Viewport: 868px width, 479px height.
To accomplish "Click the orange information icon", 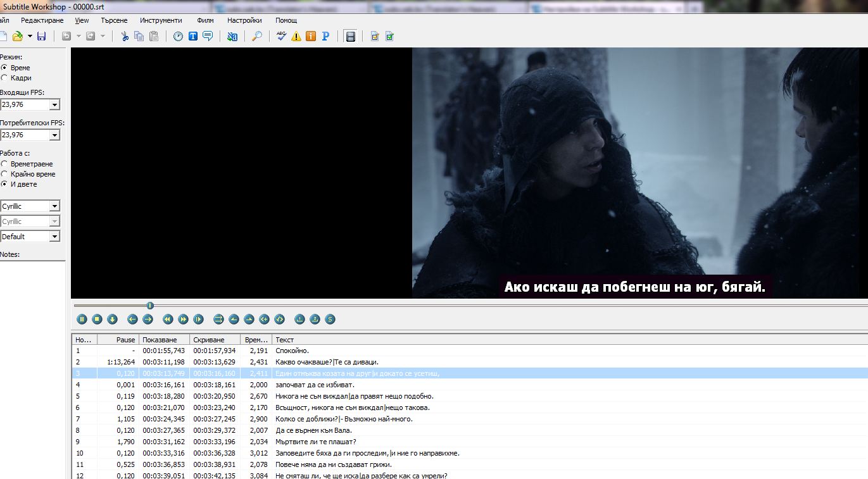I will pyautogui.click(x=310, y=37).
